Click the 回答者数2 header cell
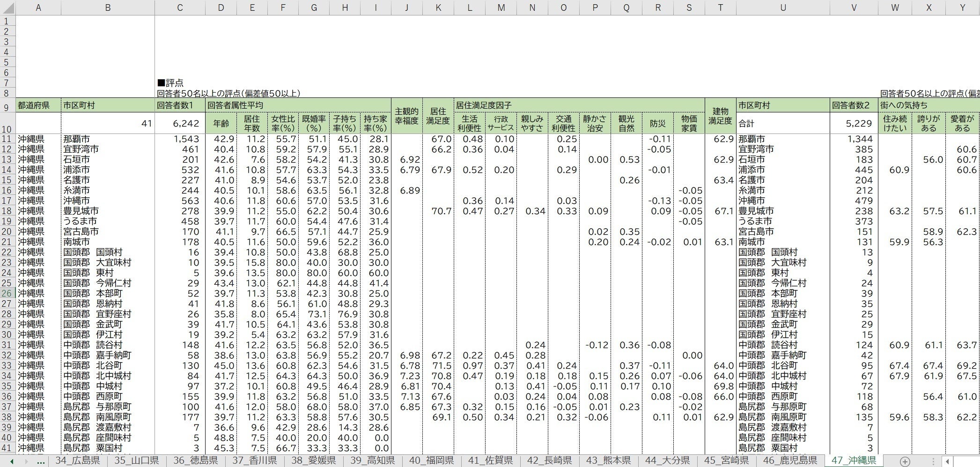 [x=854, y=105]
